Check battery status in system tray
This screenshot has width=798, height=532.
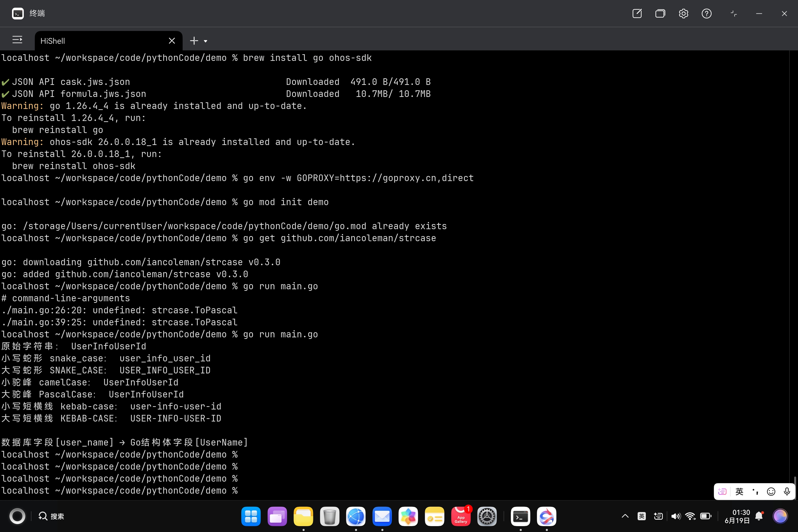(706, 516)
